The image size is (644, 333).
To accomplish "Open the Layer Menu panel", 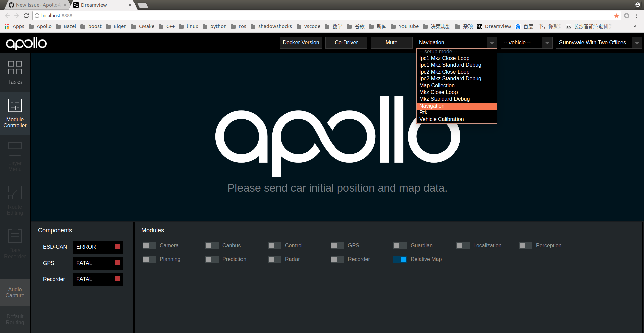I will (15, 156).
